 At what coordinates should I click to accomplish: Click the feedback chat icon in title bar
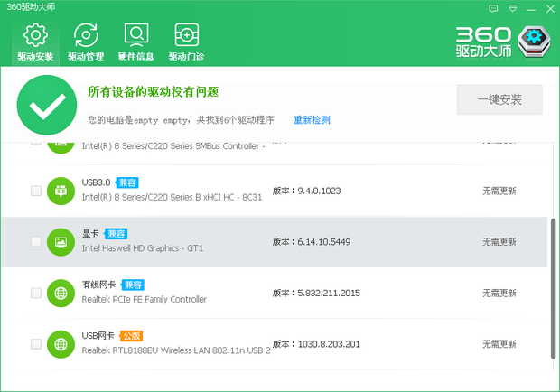point(493,8)
